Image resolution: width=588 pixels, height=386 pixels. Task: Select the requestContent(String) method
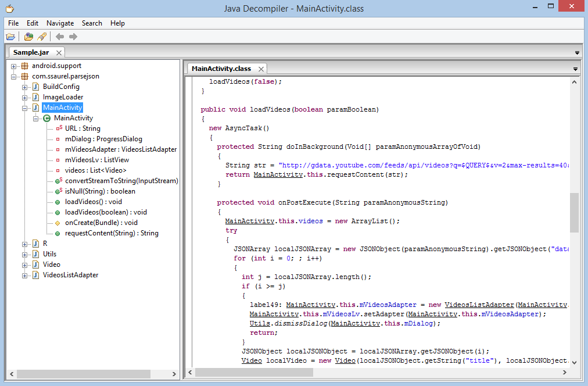click(112, 233)
